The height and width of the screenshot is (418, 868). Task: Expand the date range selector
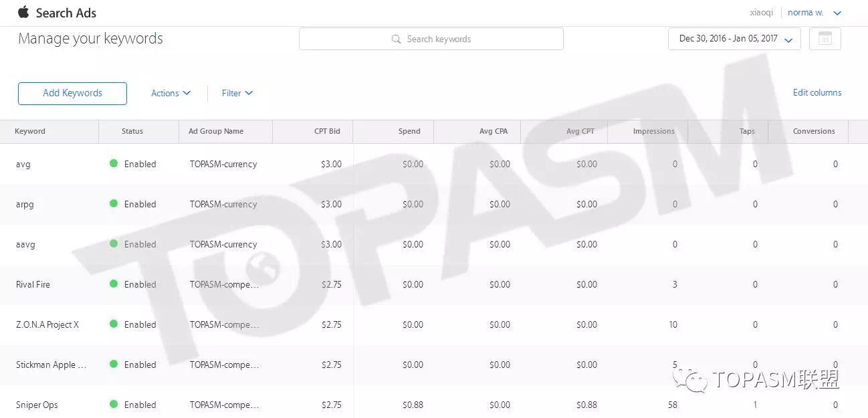[734, 39]
